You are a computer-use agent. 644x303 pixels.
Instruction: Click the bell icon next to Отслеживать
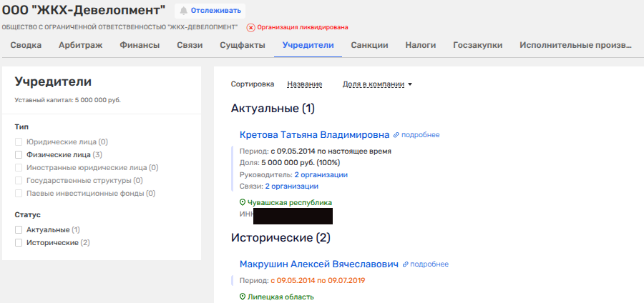(184, 11)
